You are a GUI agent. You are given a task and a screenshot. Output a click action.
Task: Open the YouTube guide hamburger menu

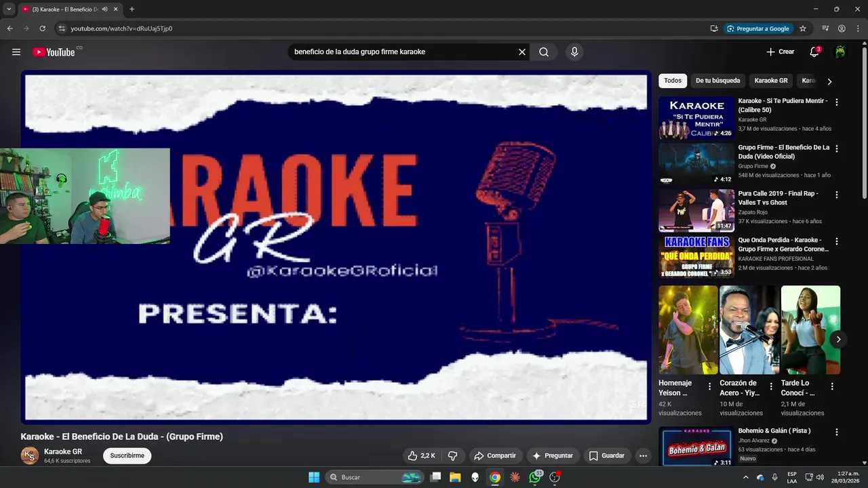click(16, 52)
